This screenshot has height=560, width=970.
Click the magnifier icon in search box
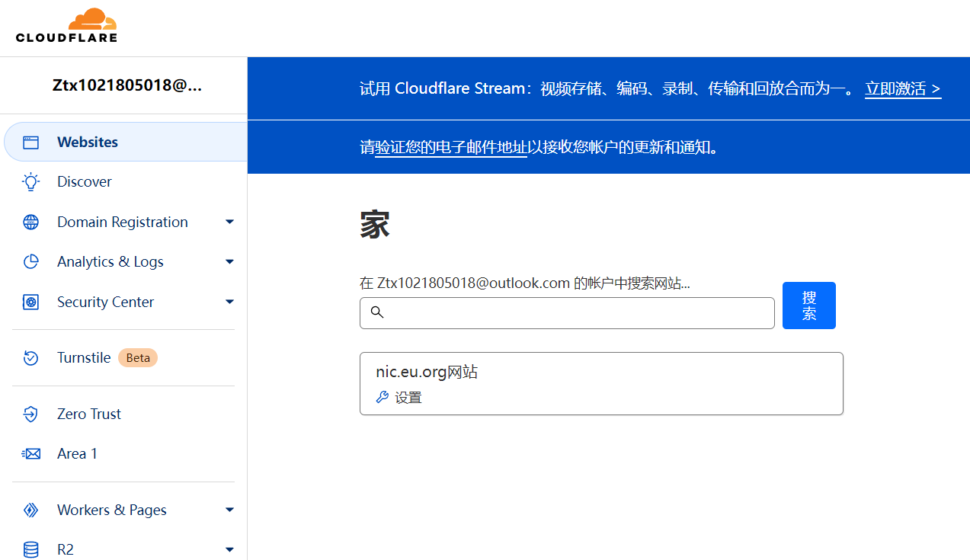[377, 312]
